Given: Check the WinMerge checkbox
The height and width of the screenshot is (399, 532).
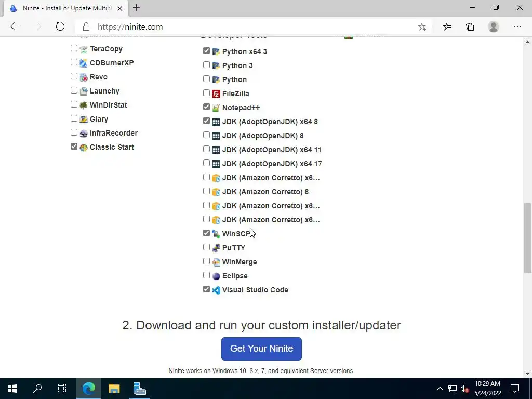Looking at the screenshot, I should pyautogui.click(x=206, y=261).
